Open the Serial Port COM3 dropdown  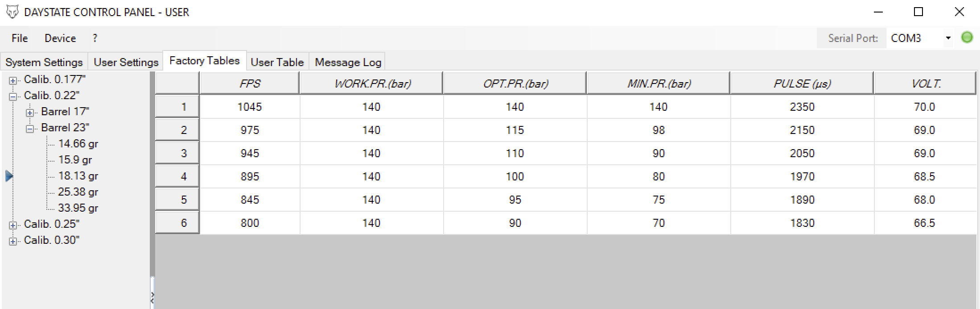coord(948,38)
